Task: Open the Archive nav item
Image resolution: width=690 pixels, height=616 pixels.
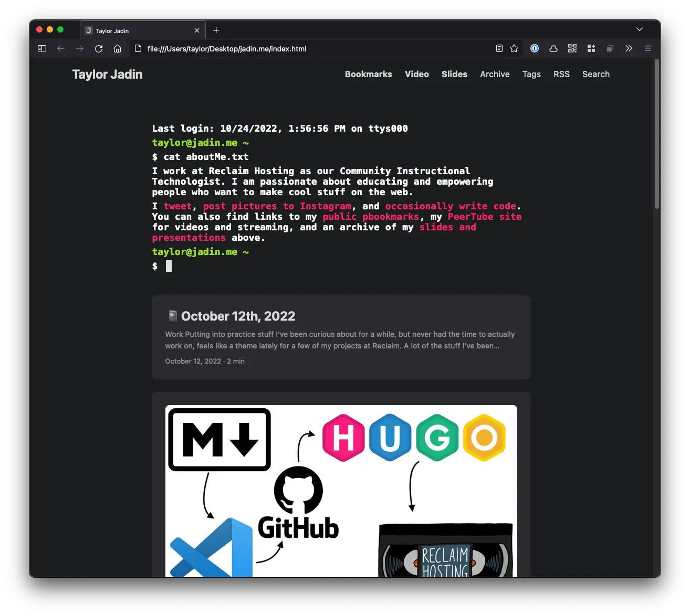Action: (x=495, y=75)
